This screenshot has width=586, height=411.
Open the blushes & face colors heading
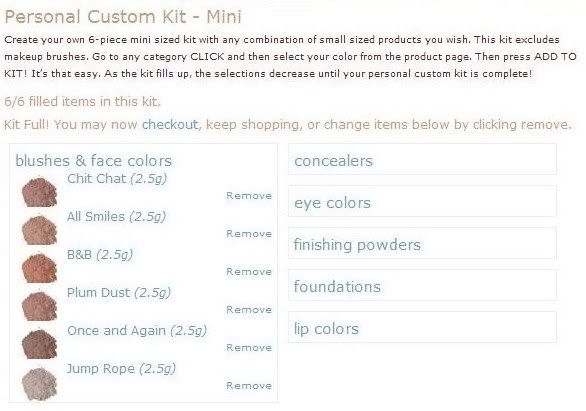point(93,161)
